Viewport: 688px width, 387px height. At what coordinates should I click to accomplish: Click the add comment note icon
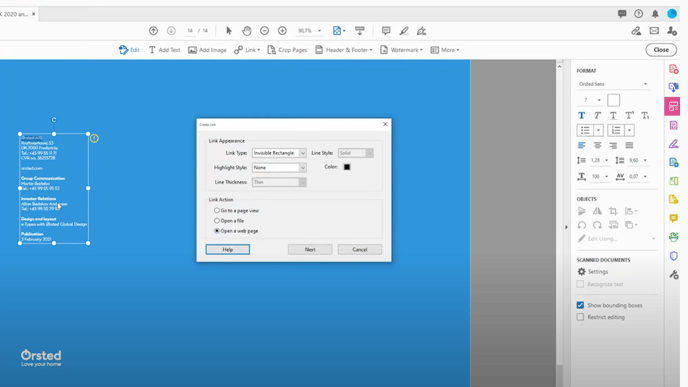tap(386, 31)
